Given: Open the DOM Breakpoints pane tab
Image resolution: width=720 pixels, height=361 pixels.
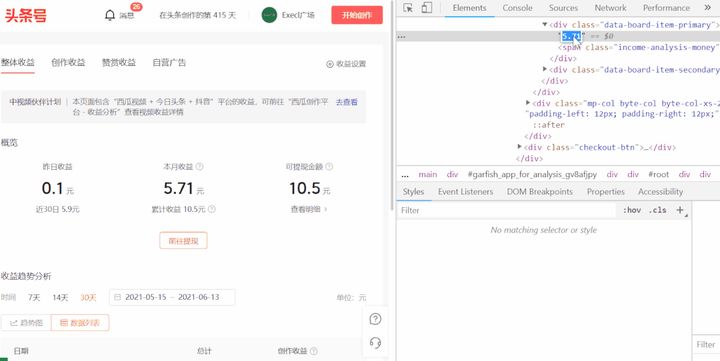Looking at the screenshot, I should tap(540, 192).
